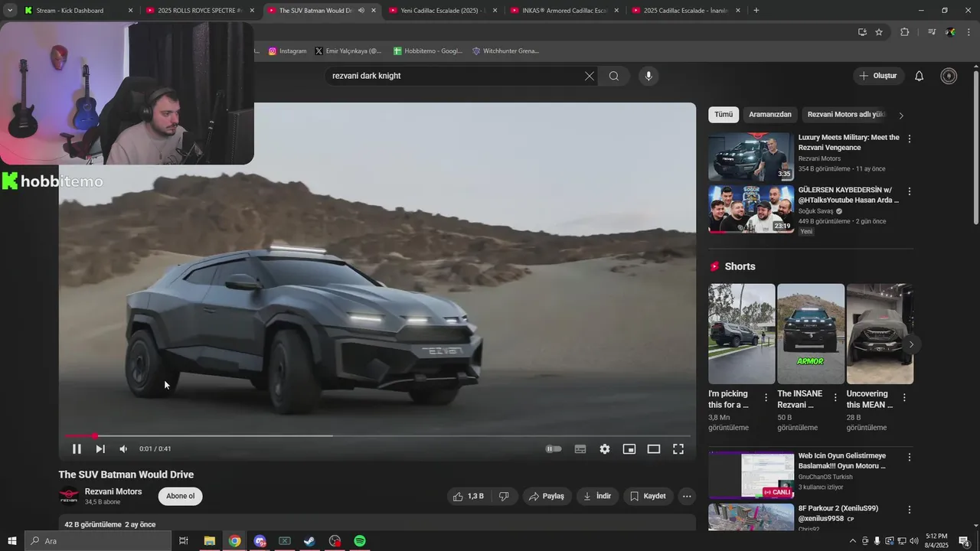Switch to 2025 ROLLS ROYCE SPECTRE tab
Screen dimensions: 980x551
(x=200, y=11)
